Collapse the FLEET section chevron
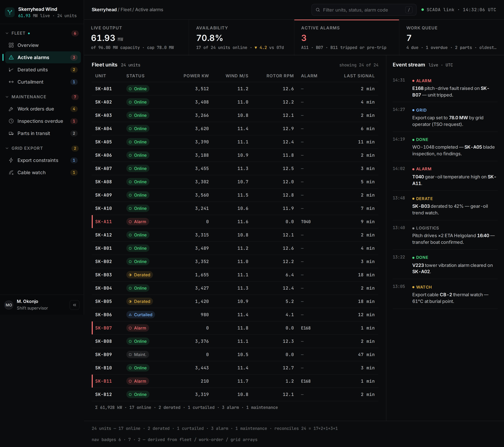Image resolution: width=504 pixels, height=447 pixels. 7,33
